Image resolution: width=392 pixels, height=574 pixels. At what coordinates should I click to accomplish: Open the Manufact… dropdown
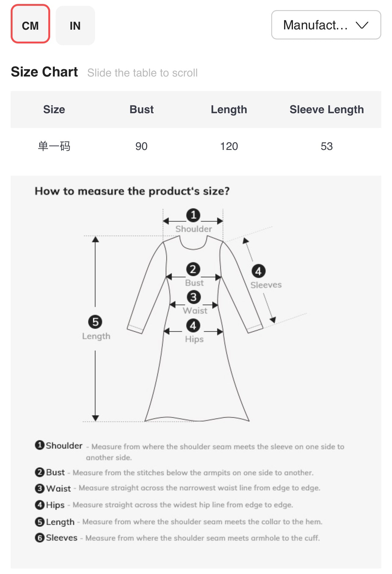click(326, 25)
